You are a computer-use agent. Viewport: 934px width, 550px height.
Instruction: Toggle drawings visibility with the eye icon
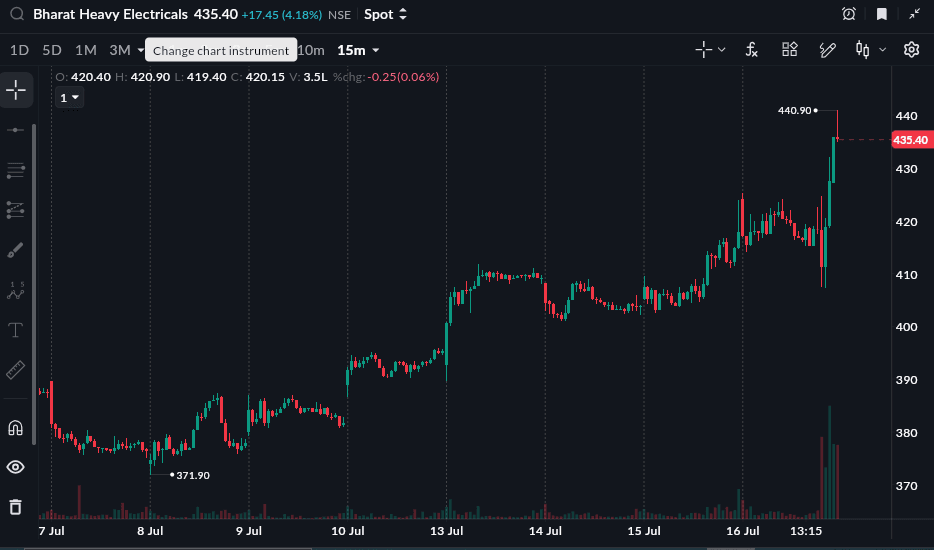coord(15,467)
